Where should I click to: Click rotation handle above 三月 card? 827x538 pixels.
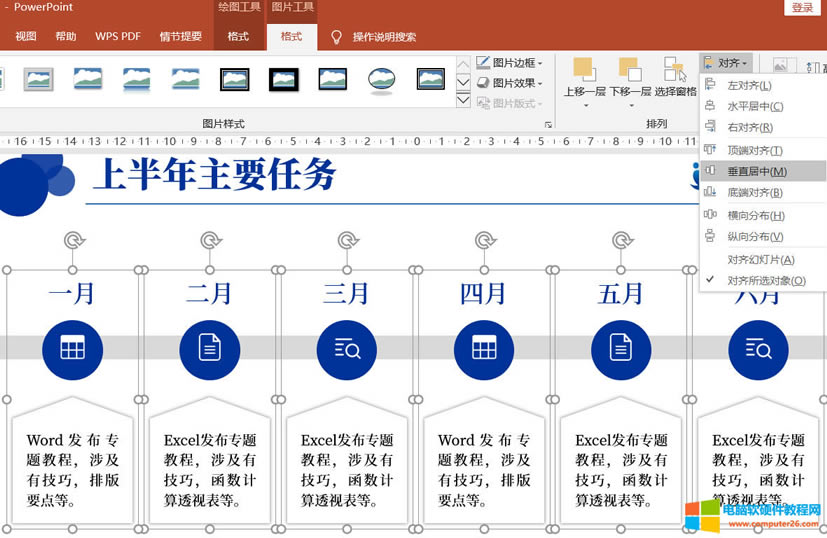[348, 241]
